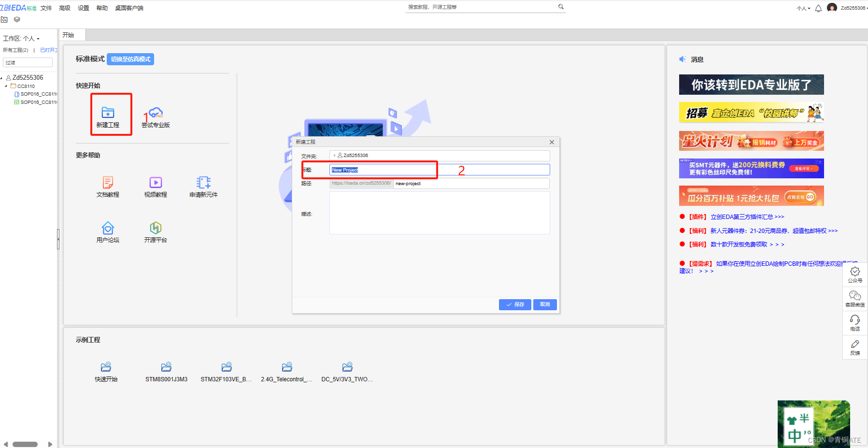This screenshot has width=868, height=448.
Task: Open 公众号 official account icon
Action: pyautogui.click(x=855, y=275)
